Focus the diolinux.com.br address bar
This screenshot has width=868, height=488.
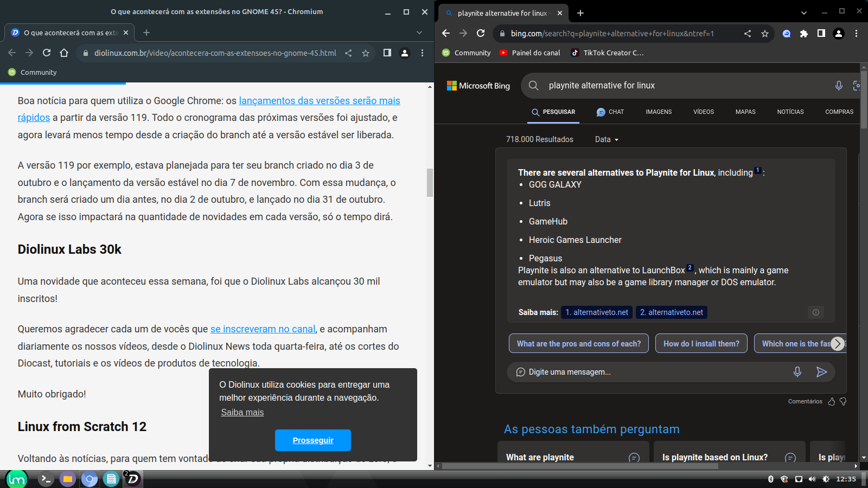(x=215, y=53)
